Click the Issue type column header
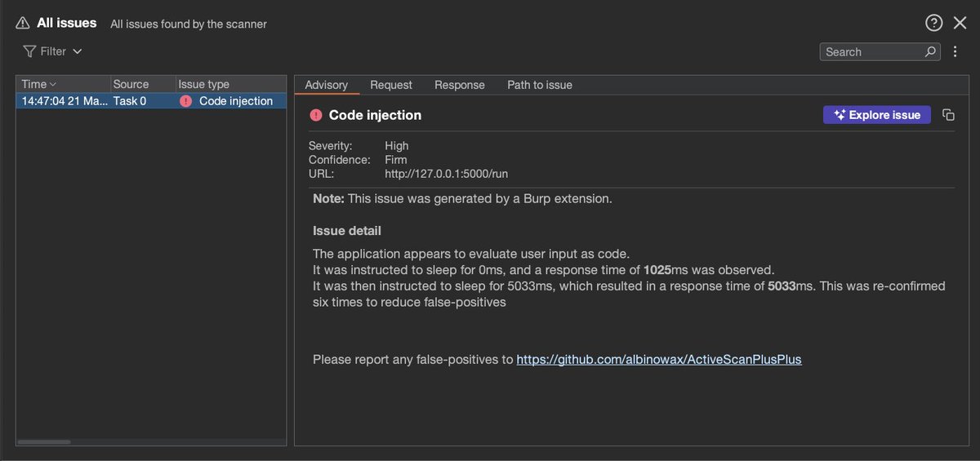This screenshot has height=461, width=980. pos(230,84)
